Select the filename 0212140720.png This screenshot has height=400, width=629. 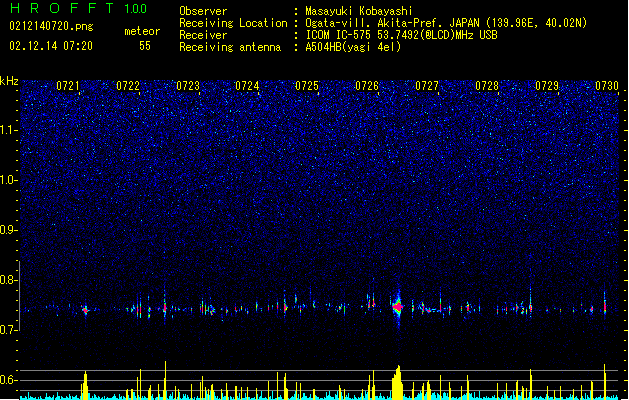coord(51,26)
